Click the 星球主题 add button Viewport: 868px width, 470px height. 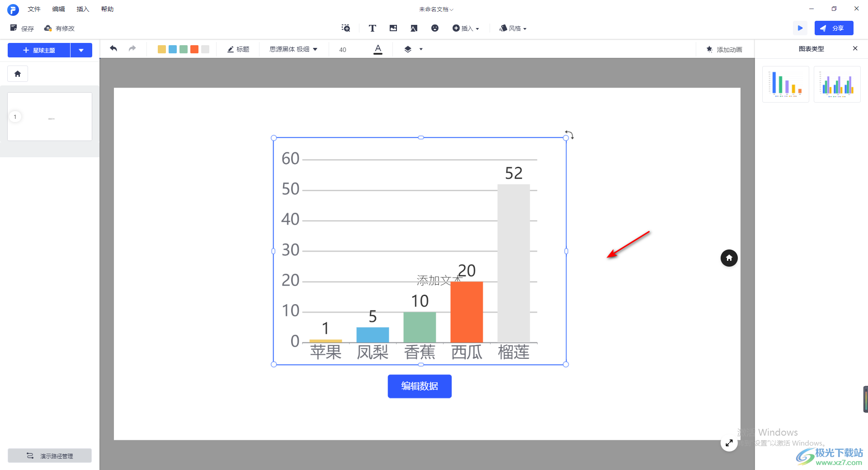tap(39, 50)
